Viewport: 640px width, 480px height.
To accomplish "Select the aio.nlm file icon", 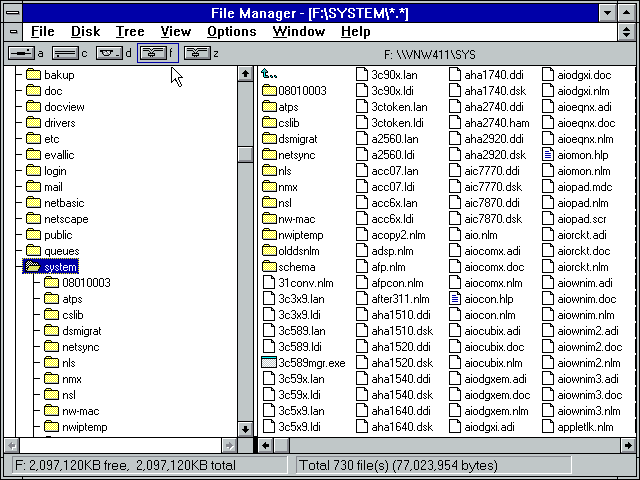I will (455, 235).
